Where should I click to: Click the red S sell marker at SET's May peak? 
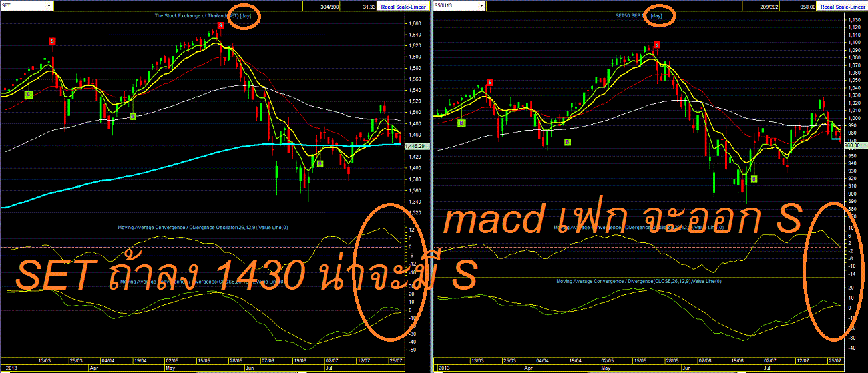220,25
